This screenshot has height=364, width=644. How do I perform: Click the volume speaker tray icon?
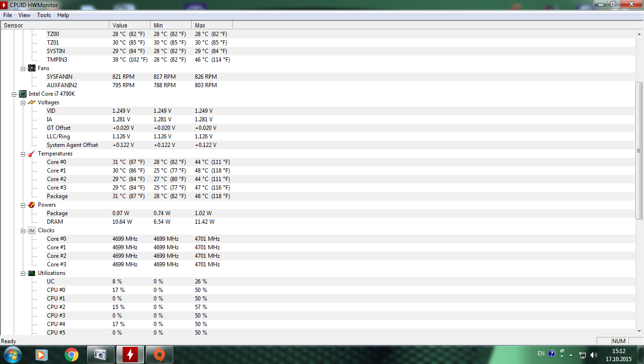[x=594, y=355]
